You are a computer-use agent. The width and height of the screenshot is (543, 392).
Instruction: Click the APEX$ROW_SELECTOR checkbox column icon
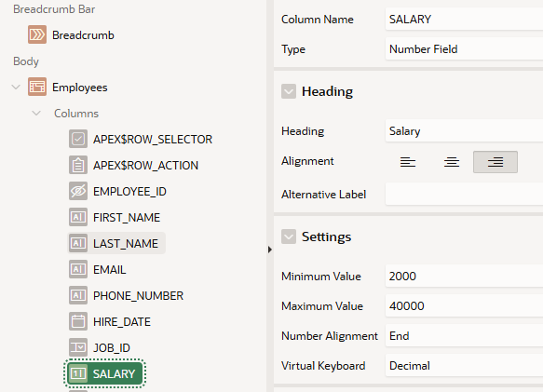tap(78, 139)
